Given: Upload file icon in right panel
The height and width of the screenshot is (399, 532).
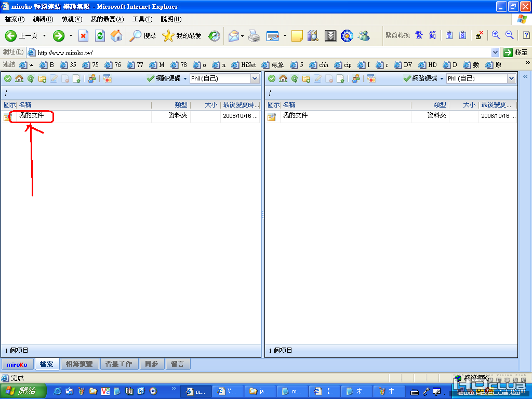Looking at the screenshot, I should [x=340, y=79].
